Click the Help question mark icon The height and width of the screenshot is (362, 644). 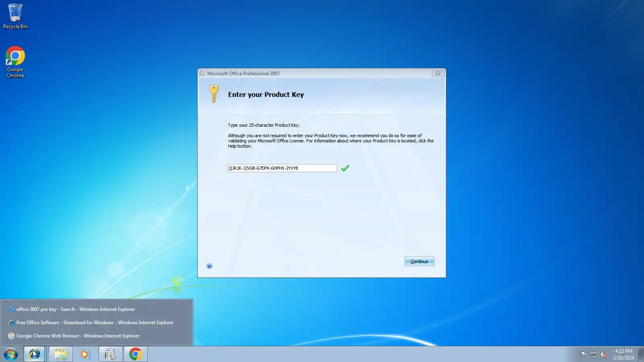(209, 266)
